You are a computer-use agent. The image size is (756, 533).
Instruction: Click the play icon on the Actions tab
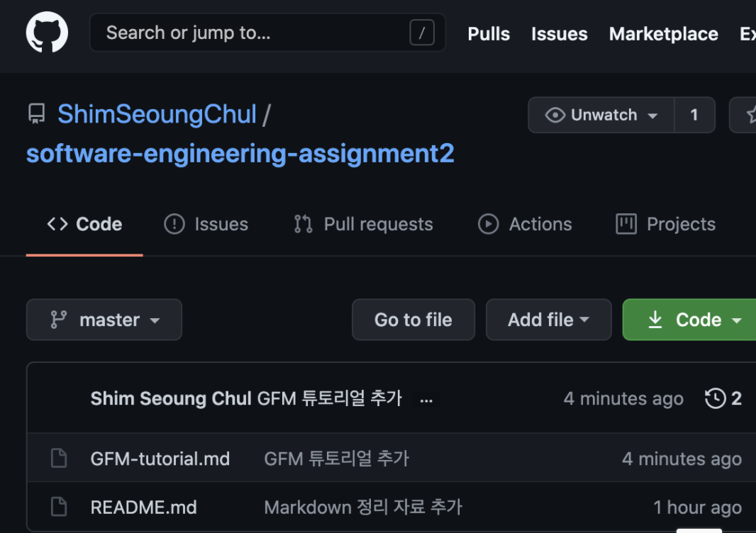490,224
